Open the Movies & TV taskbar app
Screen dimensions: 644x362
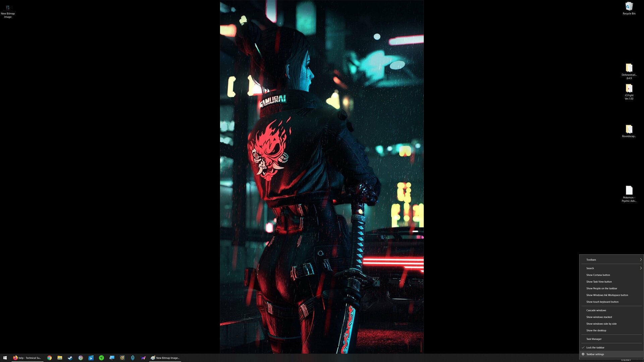tap(91, 358)
